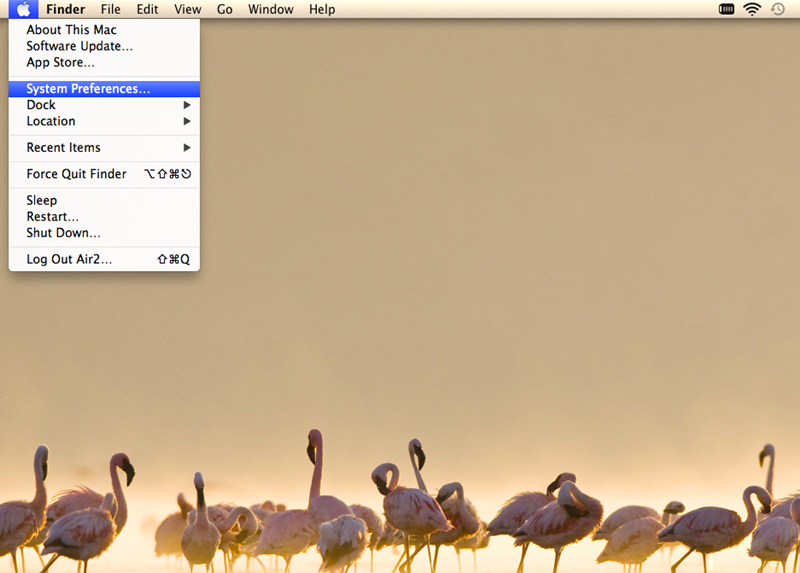Image resolution: width=800 pixels, height=573 pixels.
Task: Choose Restart… menu item
Action: (x=104, y=216)
